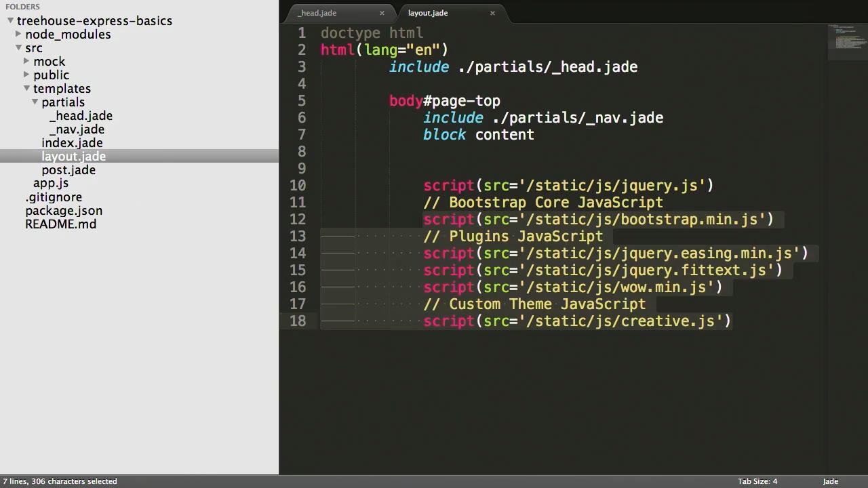Click the jquery.easing.min.js script line
Screen dimensions: 868x488
[x=616, y=253]
